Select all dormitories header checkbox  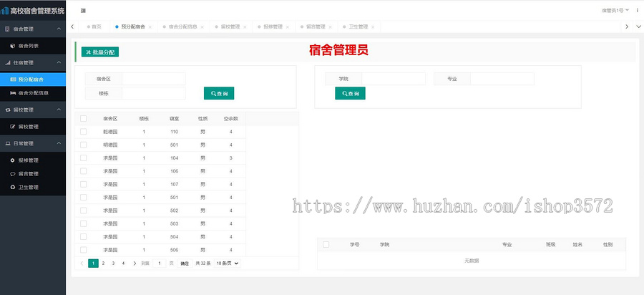coord(84,119)
